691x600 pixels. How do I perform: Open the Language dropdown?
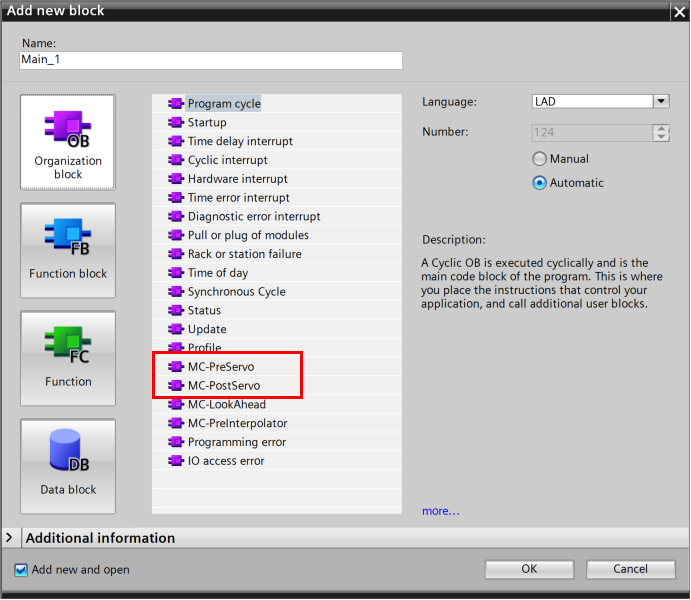tap(661, 101)
